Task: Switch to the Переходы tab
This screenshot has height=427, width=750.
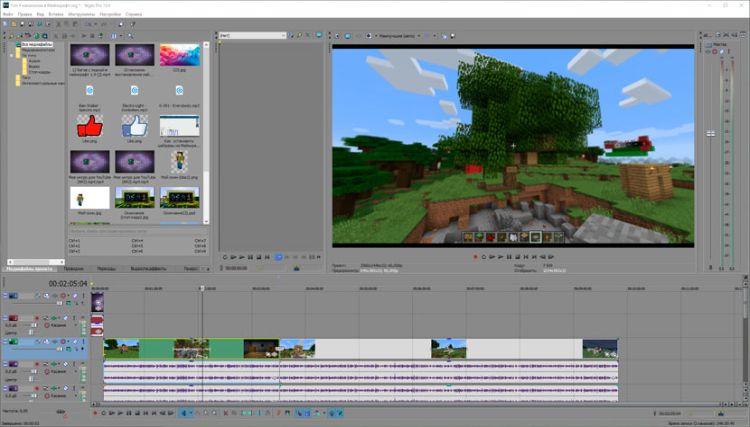Action: click(x=106, y=269)
